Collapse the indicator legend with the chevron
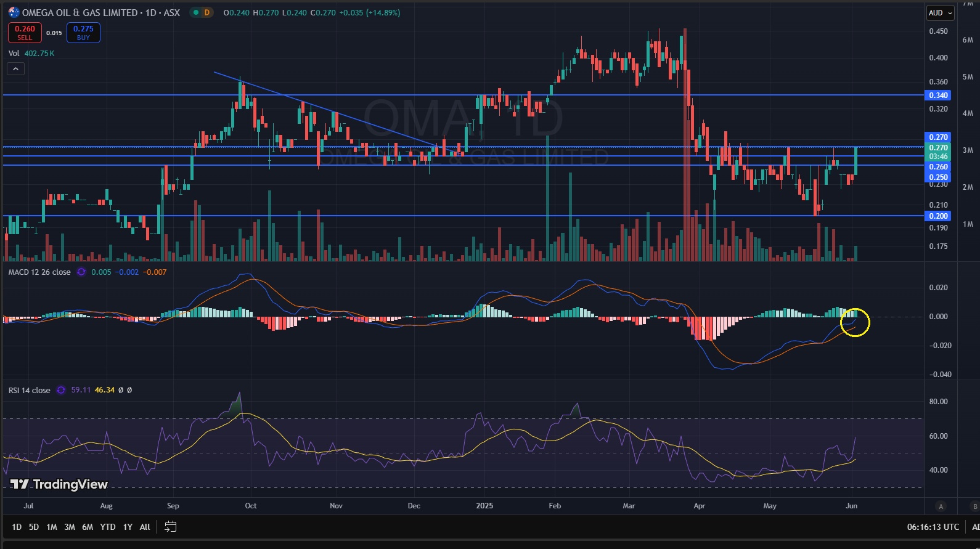 pos(15,69)
